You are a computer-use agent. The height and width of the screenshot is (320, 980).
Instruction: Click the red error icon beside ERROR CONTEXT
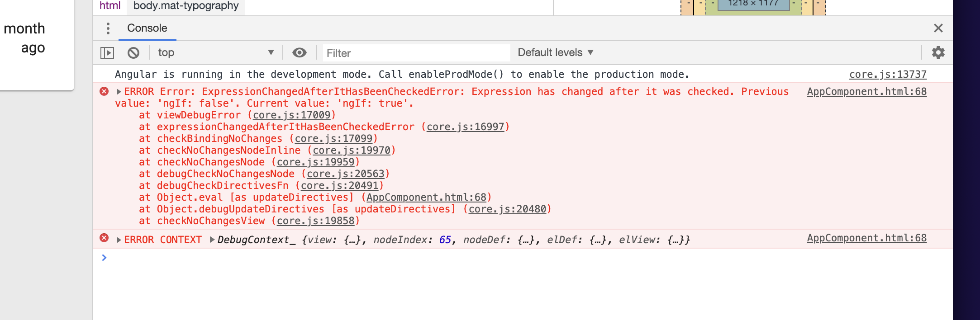104,238
